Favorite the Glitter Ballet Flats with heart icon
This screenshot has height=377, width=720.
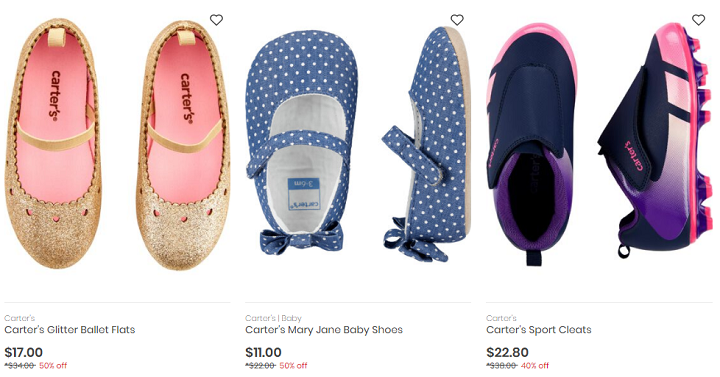coord(216,20)
